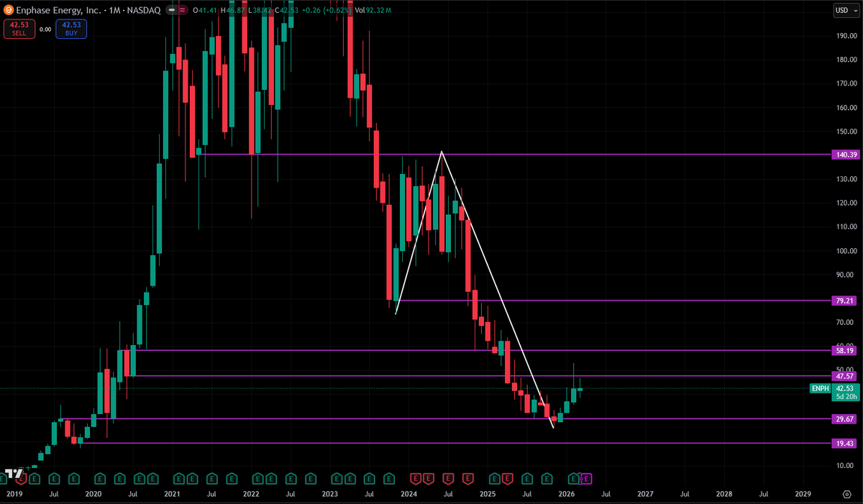
Task: Select the 19.43 purple price label
Action: [845, 444]
